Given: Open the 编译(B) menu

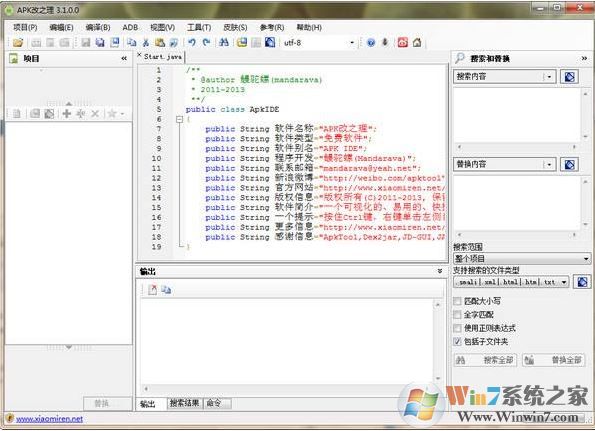Looking at the screenshot, I should point(98,27).
